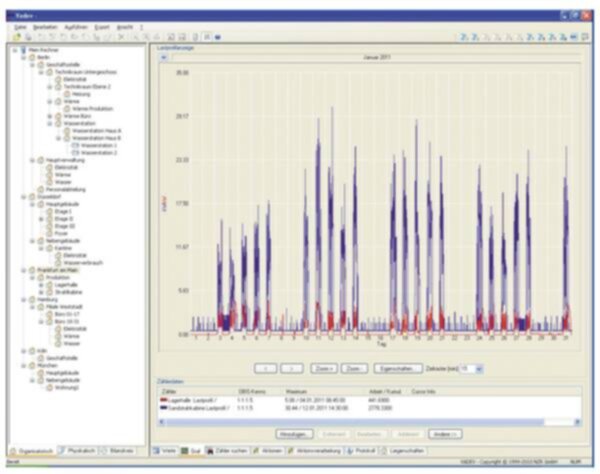
Task: Open the Datei menu
Action: click(x=20, y=27)
